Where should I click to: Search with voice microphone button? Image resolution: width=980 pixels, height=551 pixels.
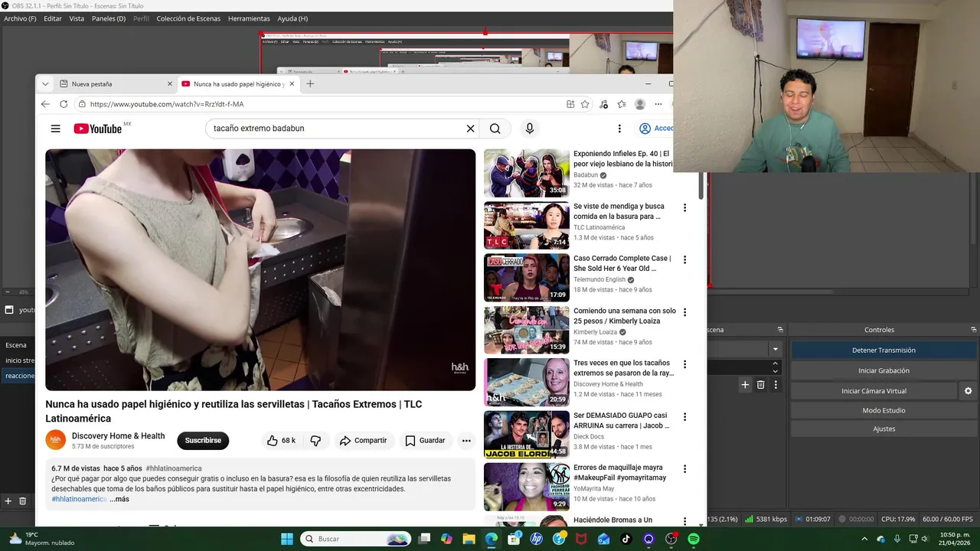tap(529, 129)
